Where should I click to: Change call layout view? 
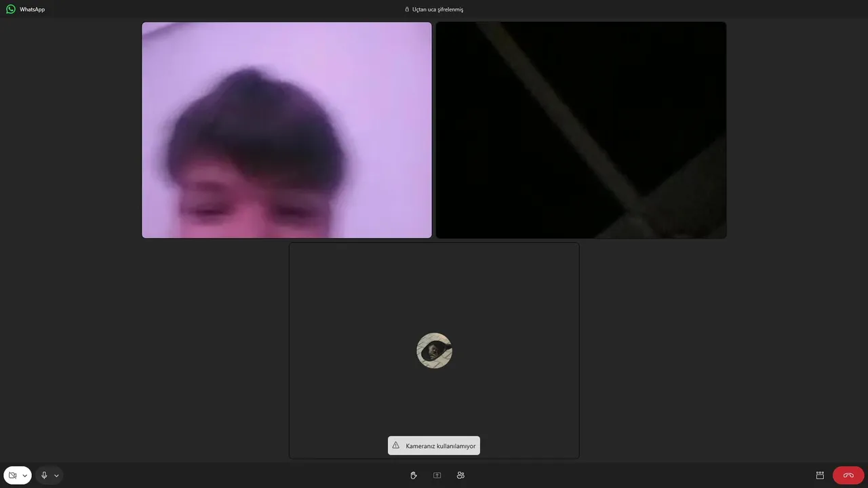820,476
